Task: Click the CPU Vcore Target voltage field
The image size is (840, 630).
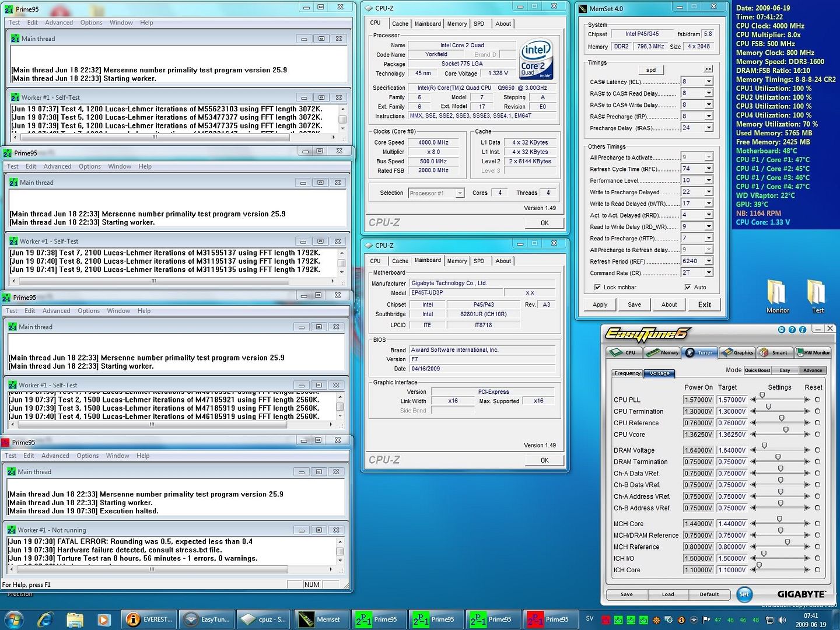Action: tap(731, 435)
